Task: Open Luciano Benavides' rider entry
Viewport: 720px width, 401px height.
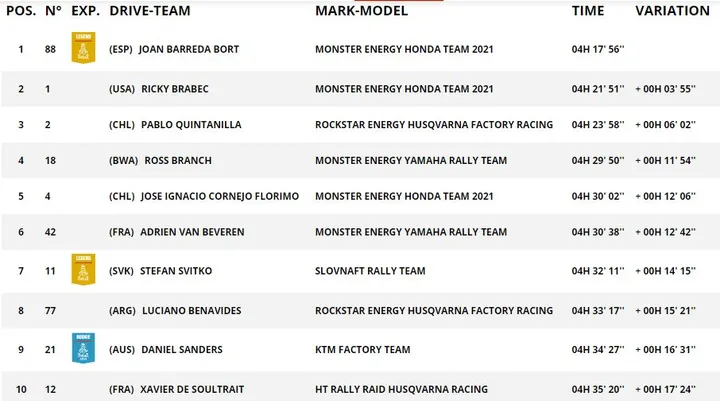Action: click(x=191, y=311)
